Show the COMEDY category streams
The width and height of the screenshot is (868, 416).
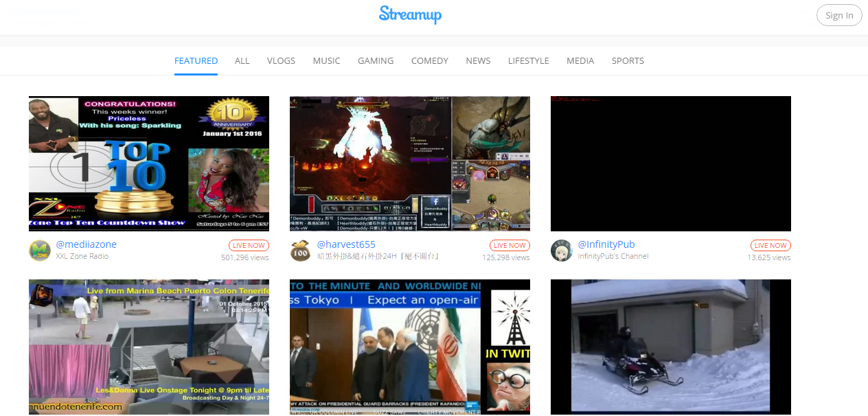click(430, 60)
